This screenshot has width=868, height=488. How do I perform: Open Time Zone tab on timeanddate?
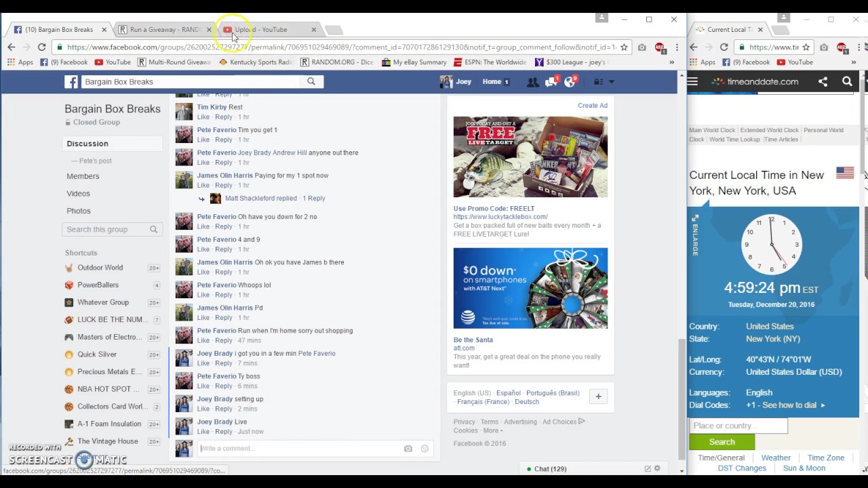pos(826,458)
